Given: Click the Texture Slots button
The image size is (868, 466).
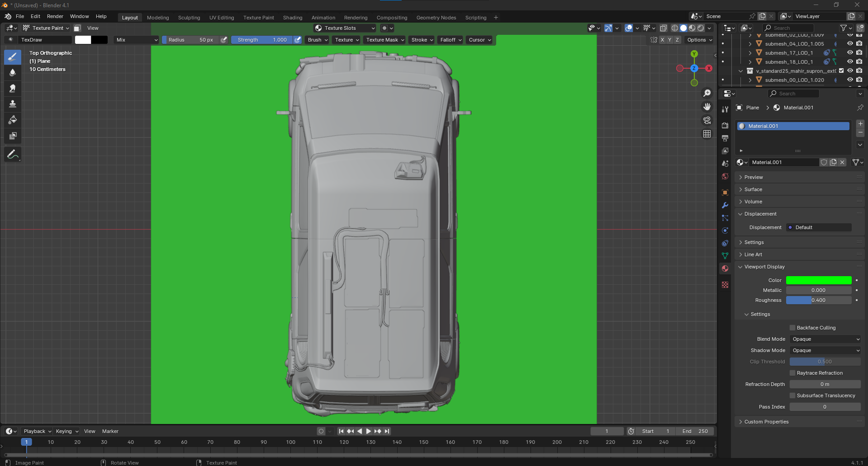Looking at the screenshot, I should [345, 28].
